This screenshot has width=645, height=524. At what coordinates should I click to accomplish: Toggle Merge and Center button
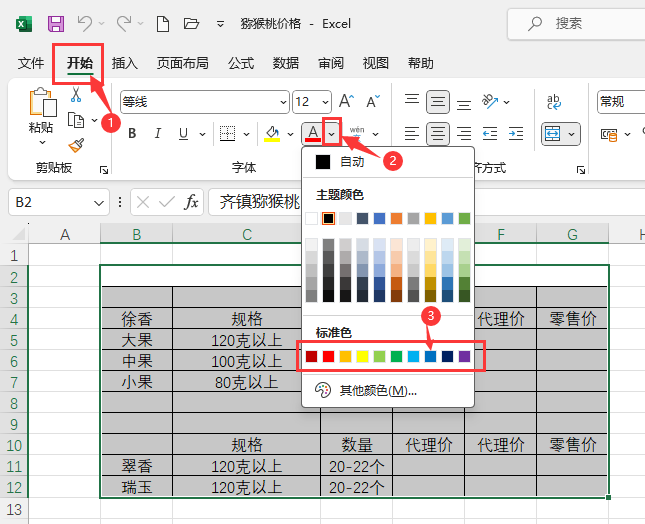click(552, 134)
